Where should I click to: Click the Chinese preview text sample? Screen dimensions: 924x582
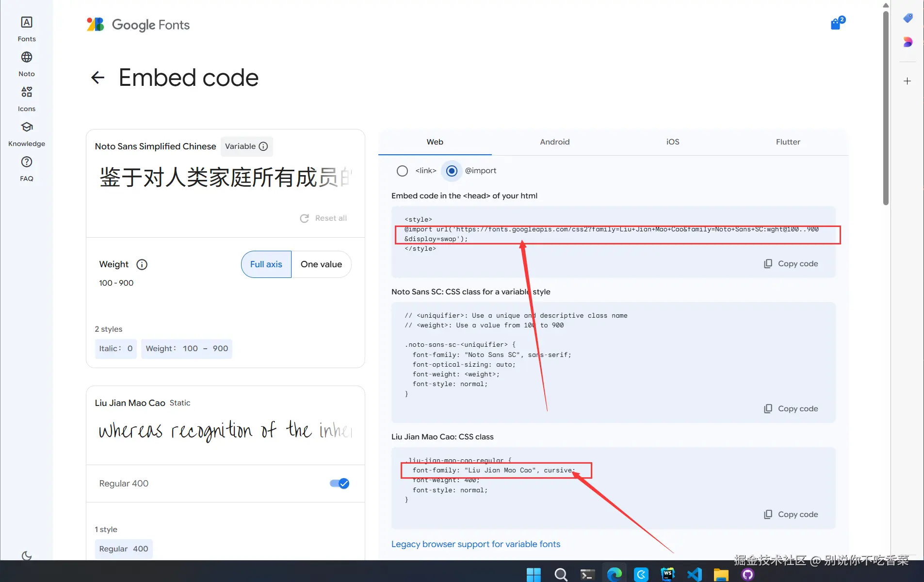tap(226, 177)
